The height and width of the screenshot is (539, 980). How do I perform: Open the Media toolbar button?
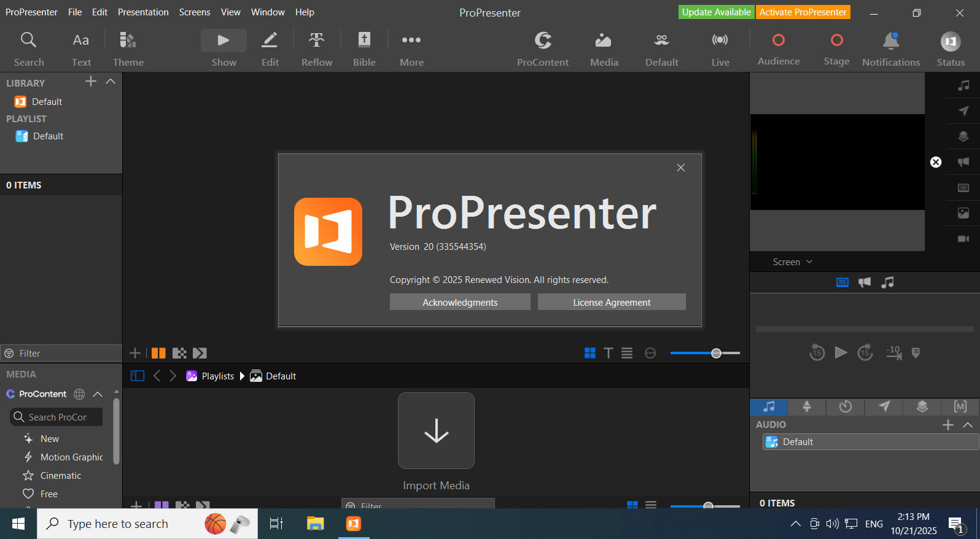click(x=604, y=49)
